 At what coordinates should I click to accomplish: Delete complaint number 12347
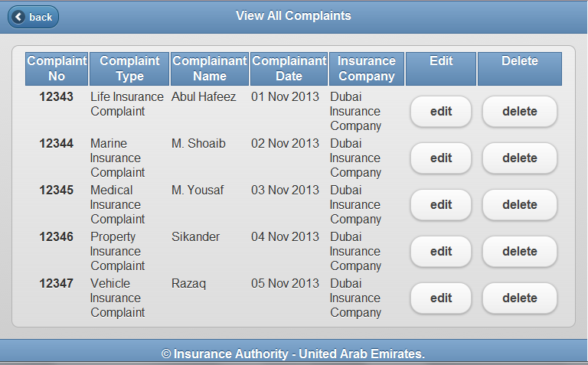pos(520,298)
